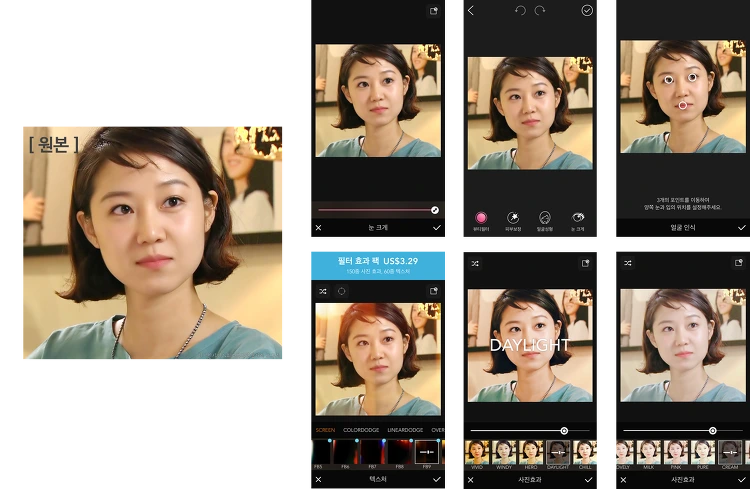Select the FB7 texture thumbnail
Viewport: 750px width, 489px height.
[x=372, y=453]
